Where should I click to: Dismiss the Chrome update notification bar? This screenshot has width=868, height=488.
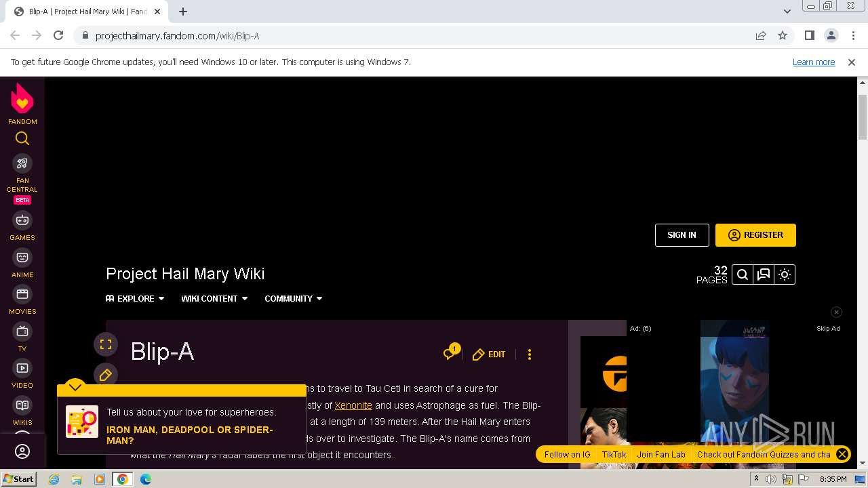[852, 62]
